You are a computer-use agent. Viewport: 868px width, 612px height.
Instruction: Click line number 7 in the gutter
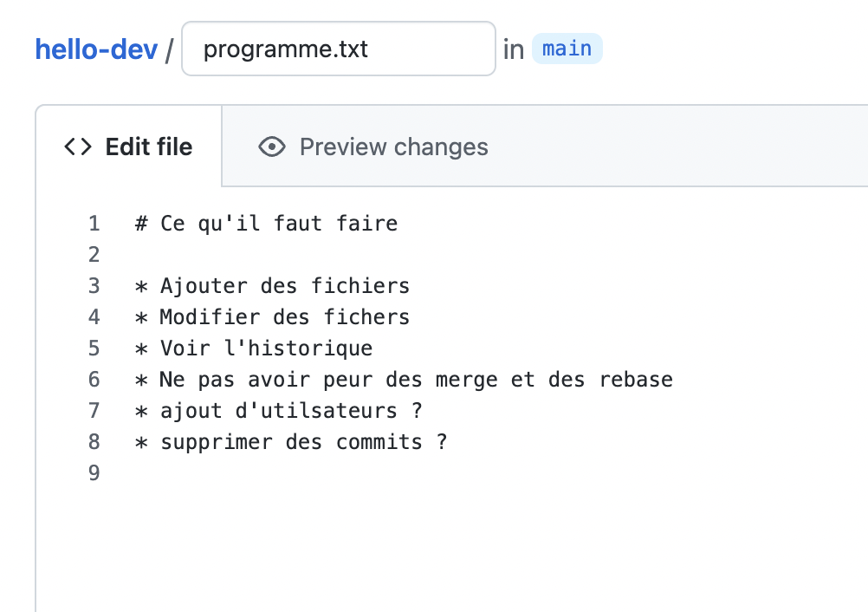coord(94,411)
